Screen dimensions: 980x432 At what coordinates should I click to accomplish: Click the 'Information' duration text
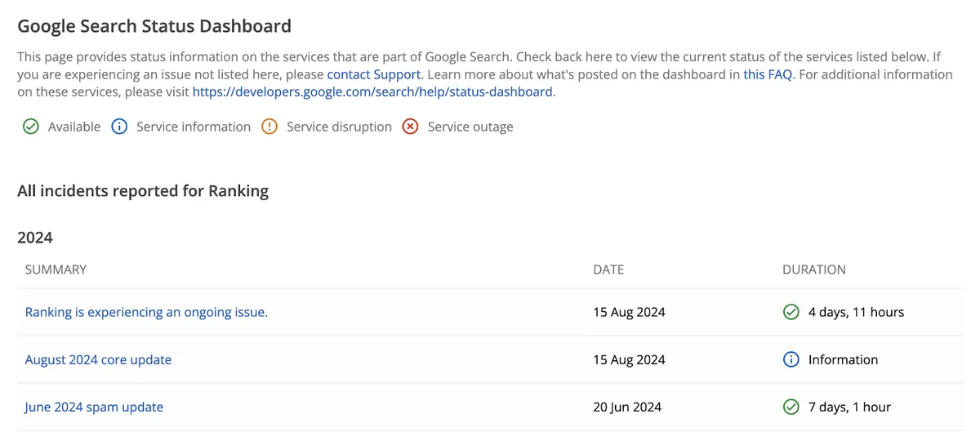843,359
